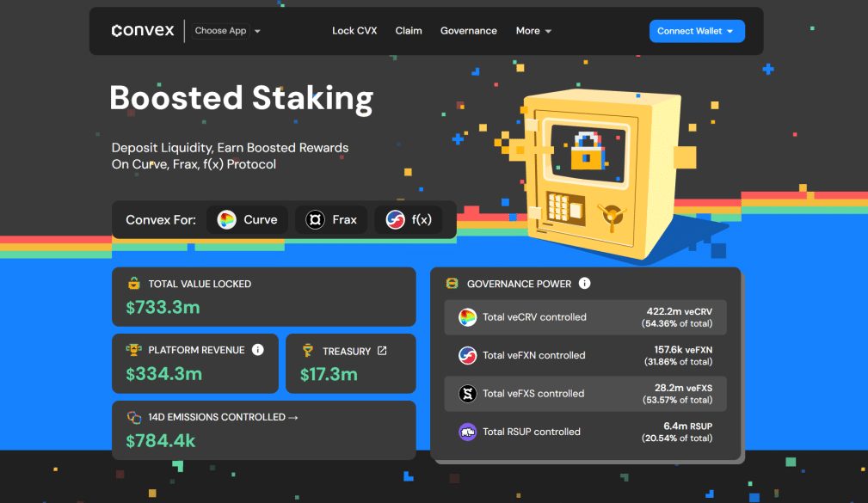Click the $733.3m total value locked

click(163, 307)
